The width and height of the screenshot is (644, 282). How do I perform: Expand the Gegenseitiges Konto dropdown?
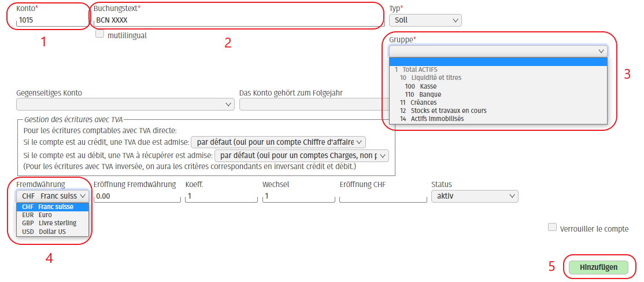[x=125, y=104]
